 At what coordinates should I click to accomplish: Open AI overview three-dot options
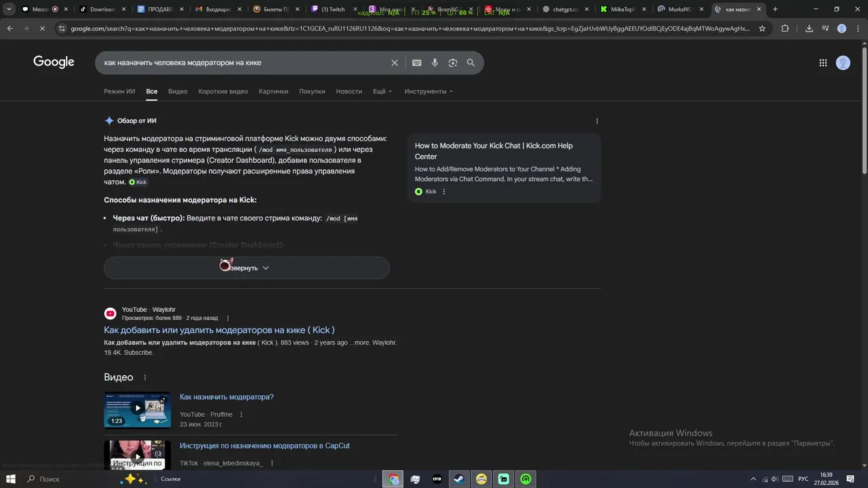pos(597,121)
